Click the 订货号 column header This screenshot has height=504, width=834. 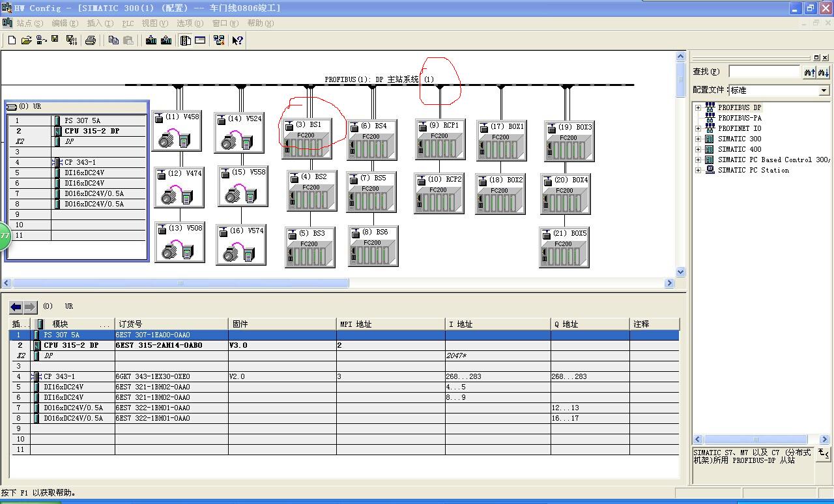171,324
